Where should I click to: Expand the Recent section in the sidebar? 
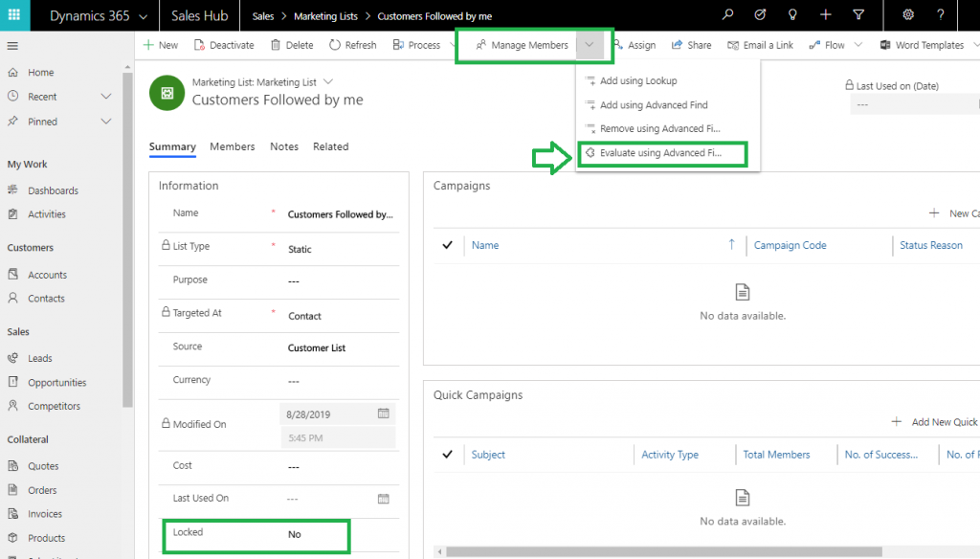105,96
